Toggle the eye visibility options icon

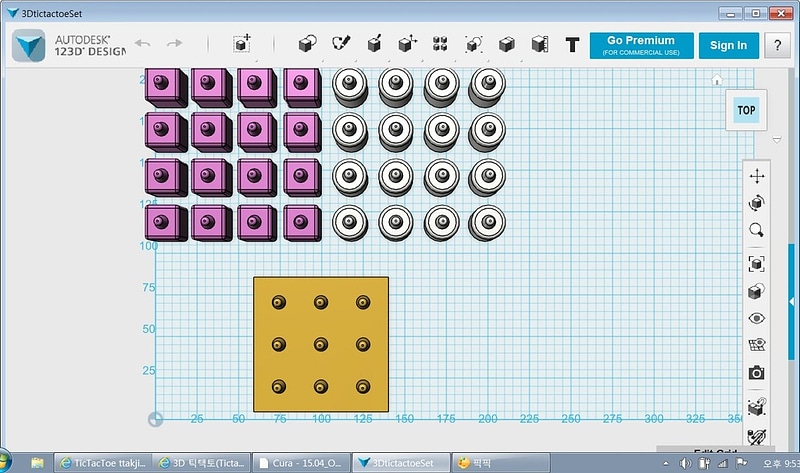point(757,318)
